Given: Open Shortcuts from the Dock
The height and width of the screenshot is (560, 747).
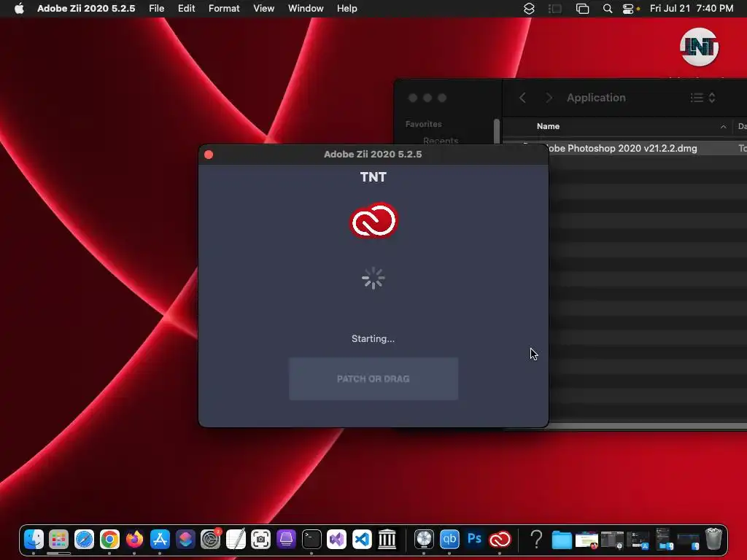Looking at the screenshot, I should (185, 539).
